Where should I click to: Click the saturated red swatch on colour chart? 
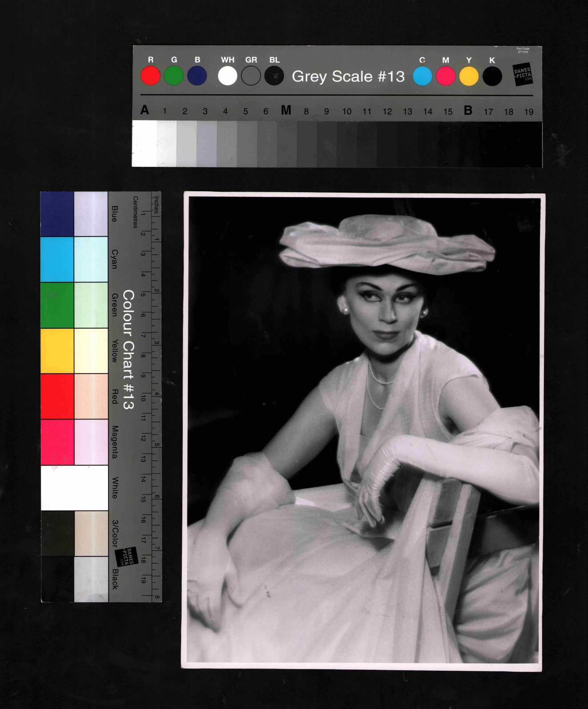[57, 396]
